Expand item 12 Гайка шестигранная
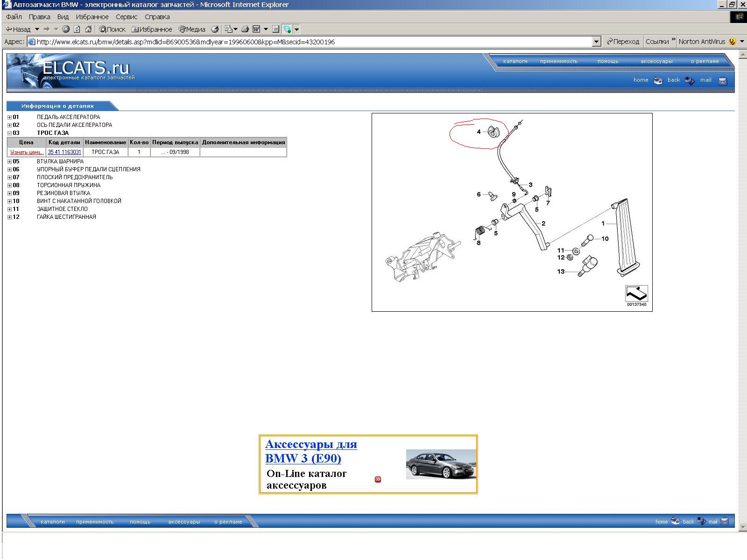 [x=9, y=217]
